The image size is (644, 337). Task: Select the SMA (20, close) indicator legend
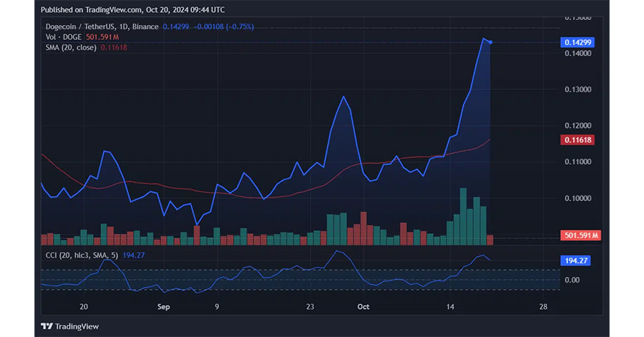click(71, 47)
